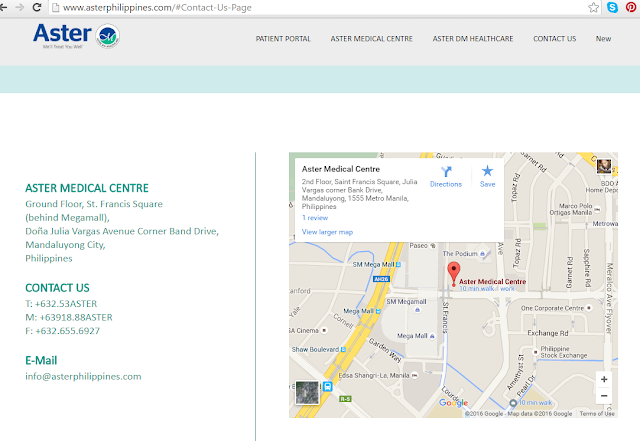This screenshot has height=441, width=640.
Task: Click Terms of Use on map
Action: pos(597,414)
